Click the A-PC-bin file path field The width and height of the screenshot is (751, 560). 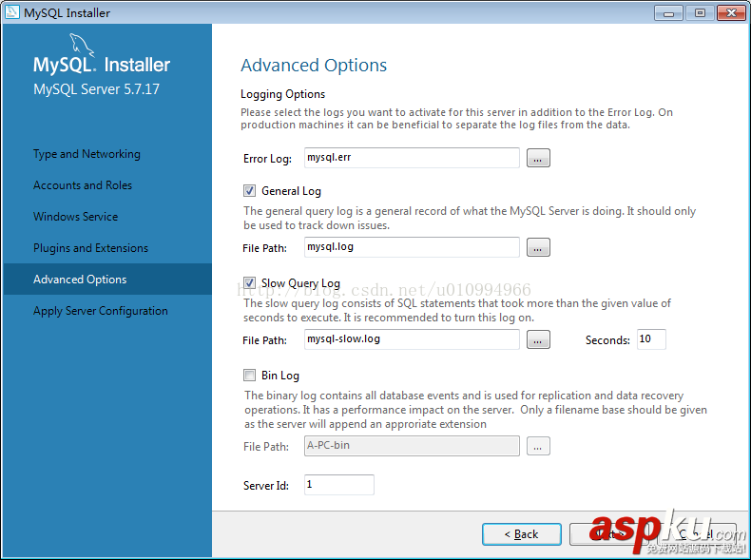click(412, 446)
